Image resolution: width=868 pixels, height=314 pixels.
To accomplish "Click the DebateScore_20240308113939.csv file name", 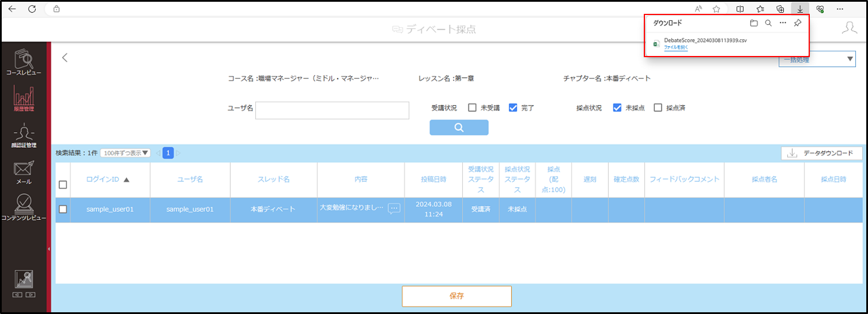I will coord(705,40).
